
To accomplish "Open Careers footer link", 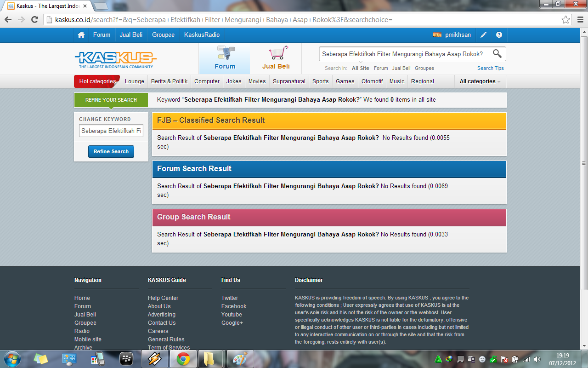I will coord(158,331).
